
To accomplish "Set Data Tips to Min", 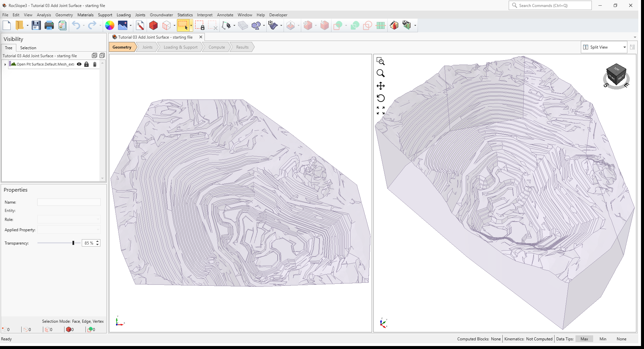I will pos(603,339).
